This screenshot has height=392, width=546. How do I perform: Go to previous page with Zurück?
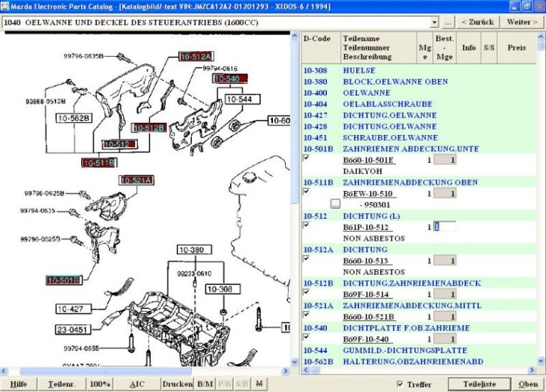click(x=478, y=22)
